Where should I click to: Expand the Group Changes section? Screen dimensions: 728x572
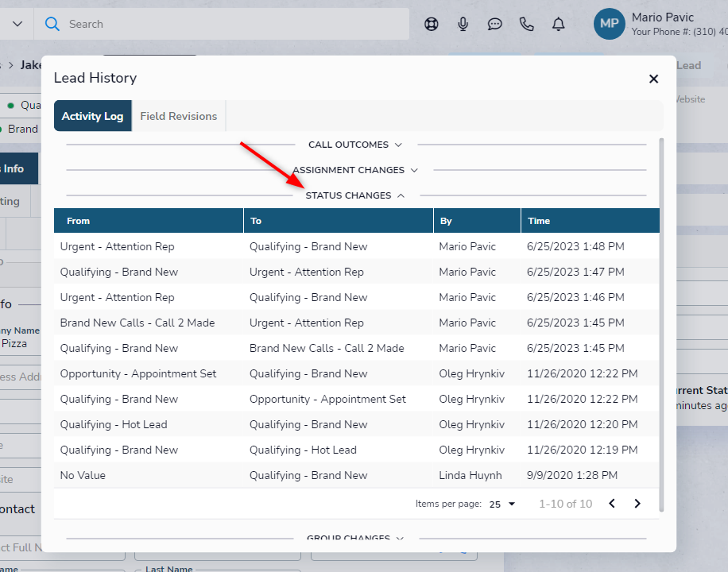click(x=355, y=538)
